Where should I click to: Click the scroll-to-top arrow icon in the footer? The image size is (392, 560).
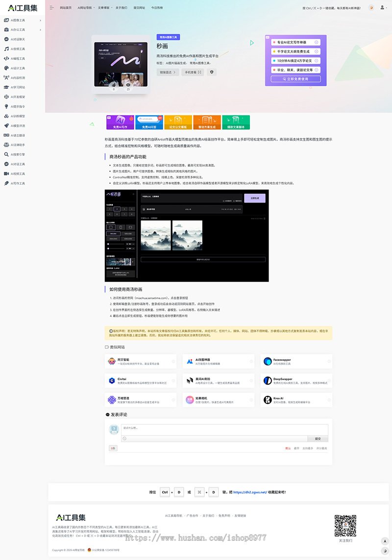point(385,541)
